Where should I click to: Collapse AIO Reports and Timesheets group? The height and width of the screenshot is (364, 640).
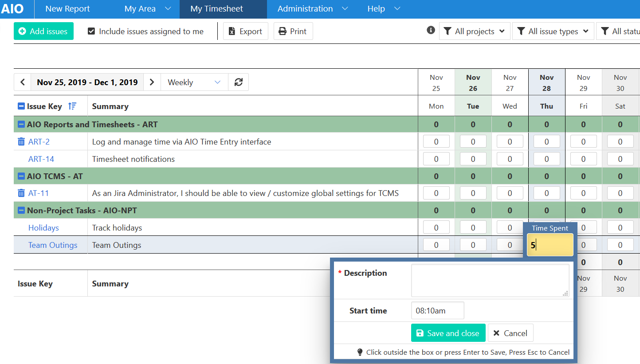point(21,125)
